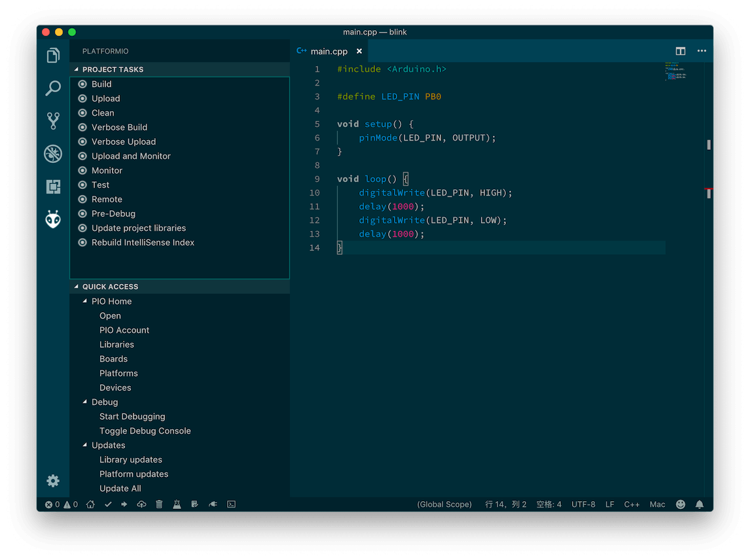
Task: Select the PlatformIO alien icon in the activity bar
Action: point(53,219)
